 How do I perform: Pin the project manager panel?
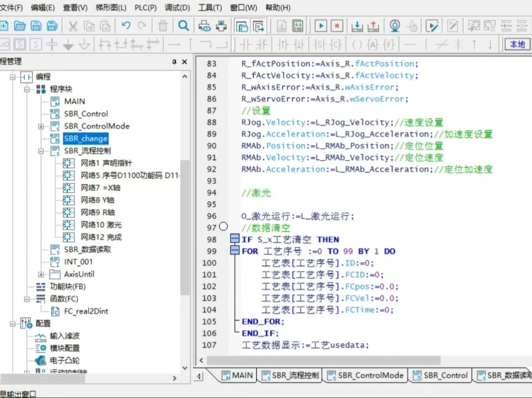point(174,62)
